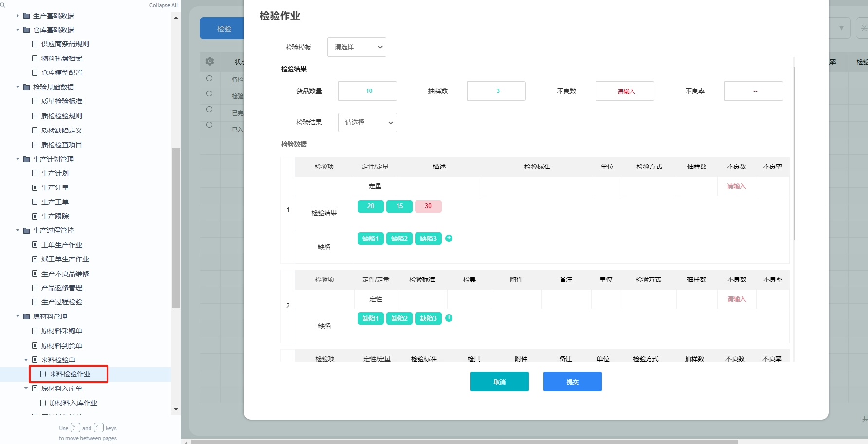Click the search magnifier icon in sidebar

[3, 5]
